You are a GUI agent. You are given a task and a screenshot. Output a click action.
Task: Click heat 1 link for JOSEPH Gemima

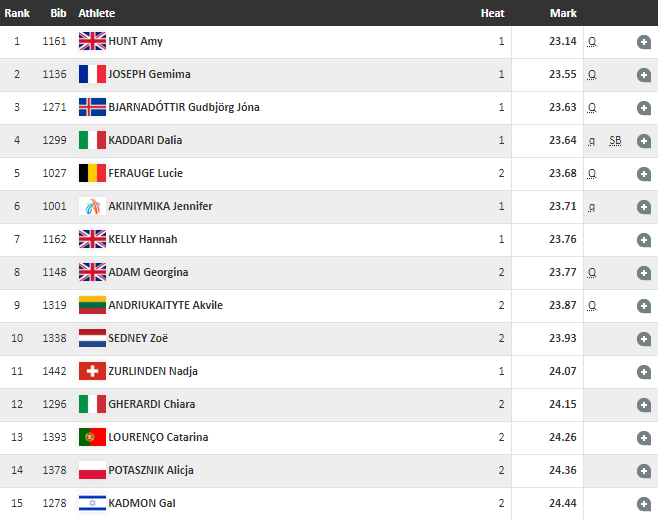point(501,74)
